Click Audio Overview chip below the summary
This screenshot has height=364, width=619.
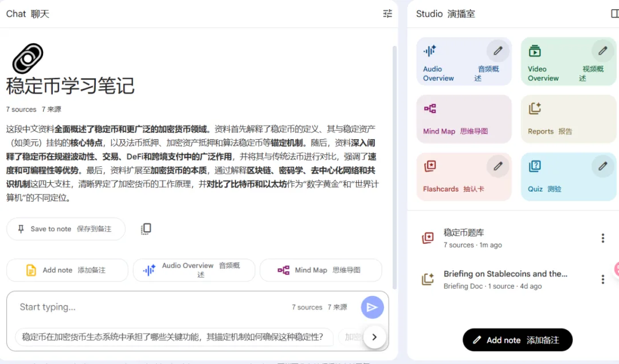coord(194,270)
